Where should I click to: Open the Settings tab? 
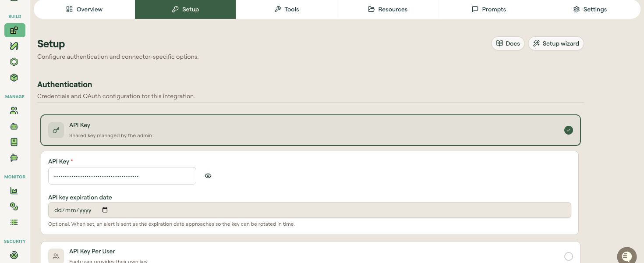(x=590, y=9)
